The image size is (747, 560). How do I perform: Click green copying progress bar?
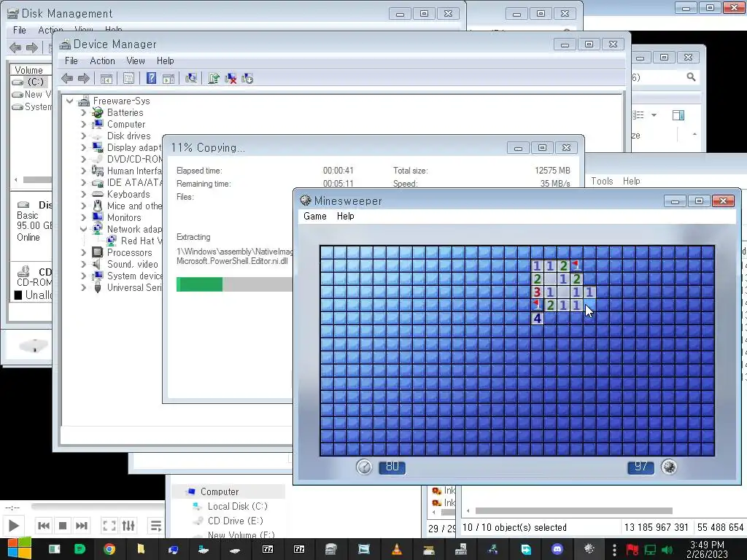[x=199, y=284]
